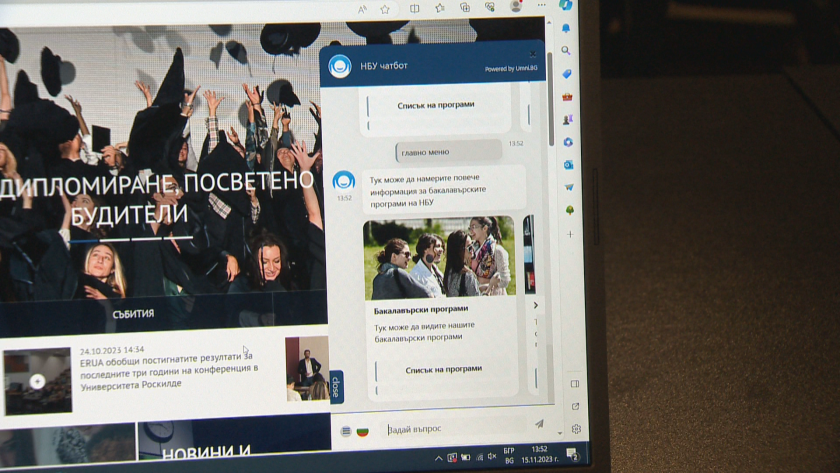Open Бакалавърски програми card photo

[439, 257]
